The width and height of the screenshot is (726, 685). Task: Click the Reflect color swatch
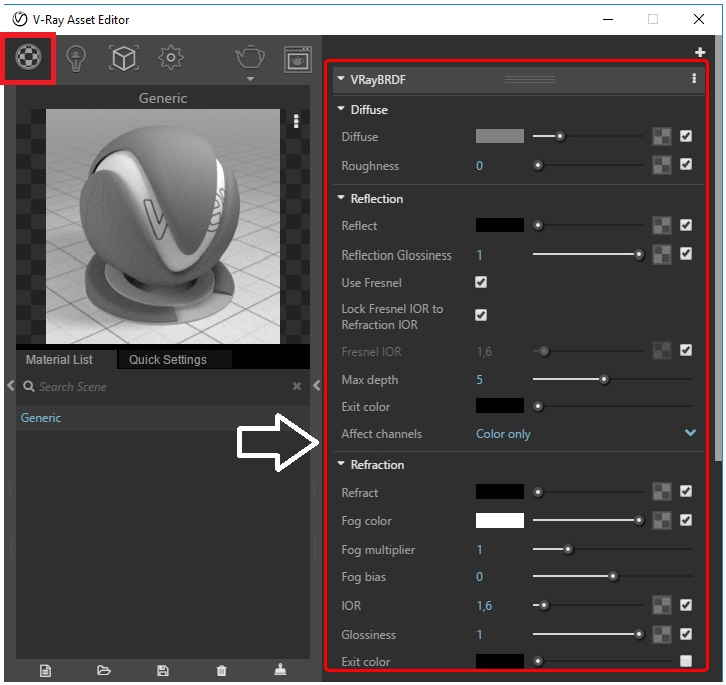(500, 225)
